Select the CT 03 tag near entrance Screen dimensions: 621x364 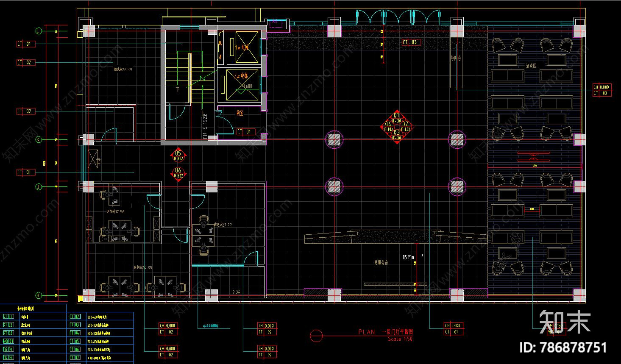[411, 42]
